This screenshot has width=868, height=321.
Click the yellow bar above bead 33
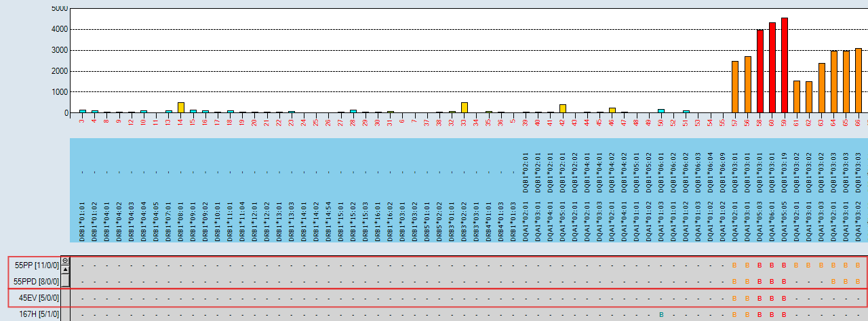(x=465, y=108)
